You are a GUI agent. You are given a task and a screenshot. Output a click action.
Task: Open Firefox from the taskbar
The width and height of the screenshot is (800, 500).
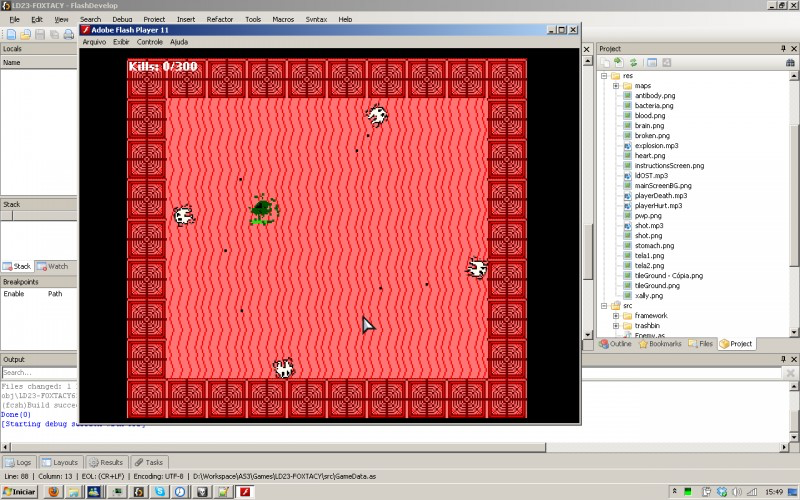(x=54, y=492)
